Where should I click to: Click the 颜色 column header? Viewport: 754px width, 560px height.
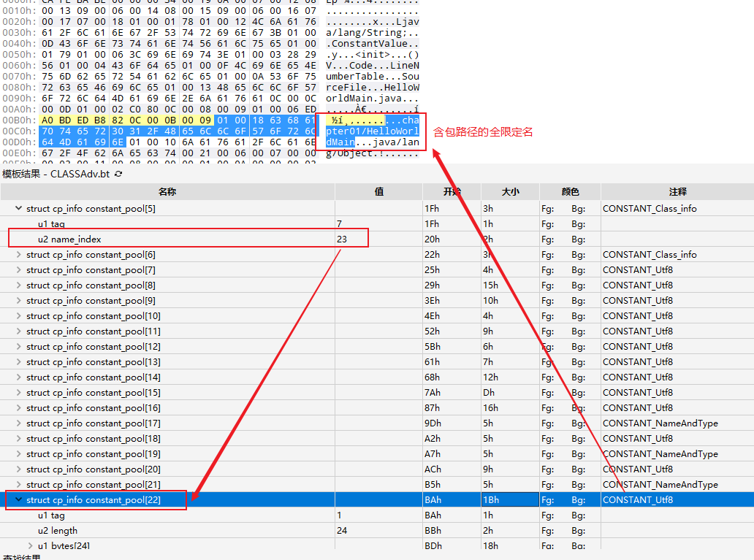click(570, 191)
